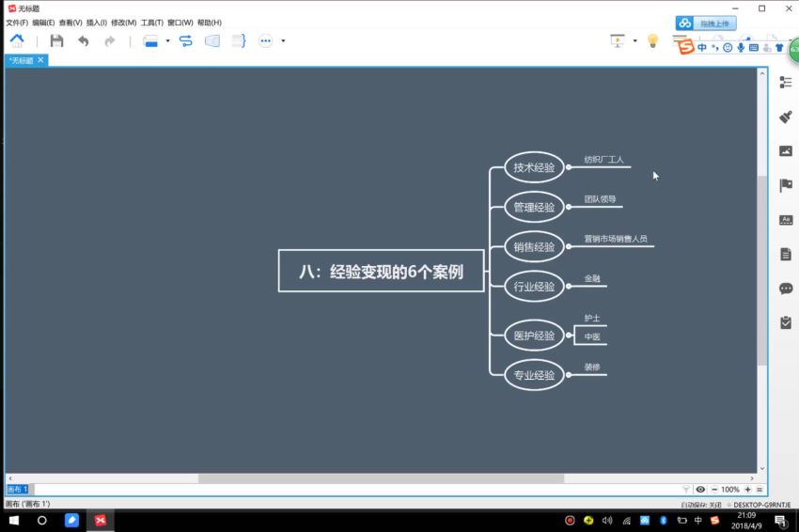
Task: Select the 金融 subtopic
Action: click(592, 279)
